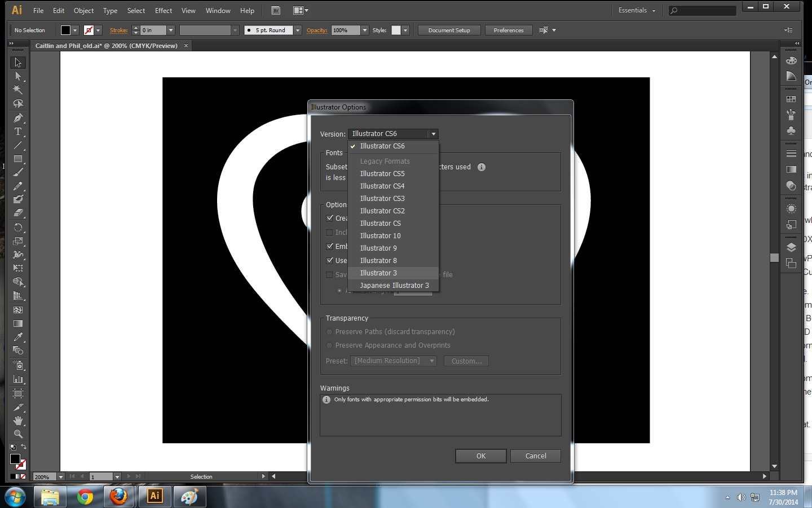Select the Selection tool arrow
This screenshot has width=812, height=508.
click(18, 63)
